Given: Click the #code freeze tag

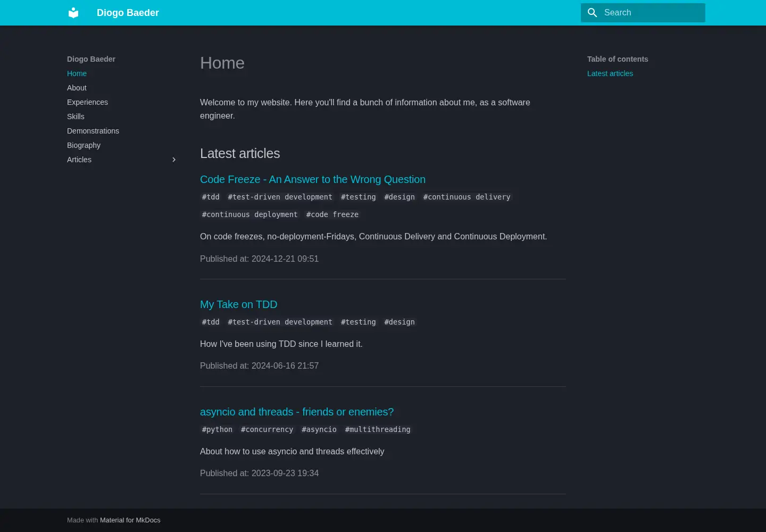Looking at the screenshot, I should [332, 214].
